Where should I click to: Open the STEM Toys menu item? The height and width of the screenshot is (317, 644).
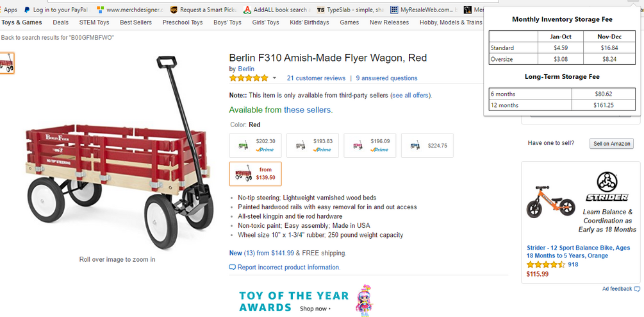(x=94, y=22)
